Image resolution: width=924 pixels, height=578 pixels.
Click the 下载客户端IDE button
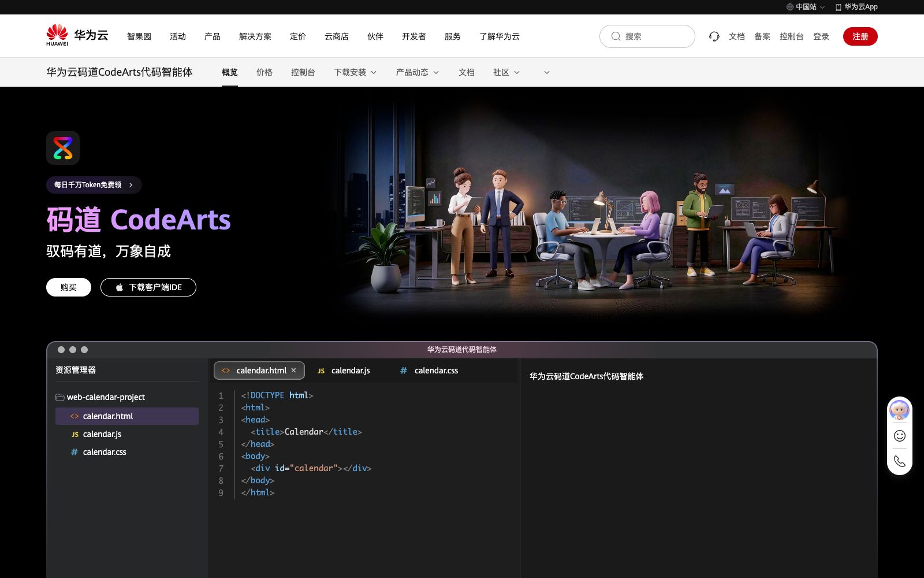148,287
